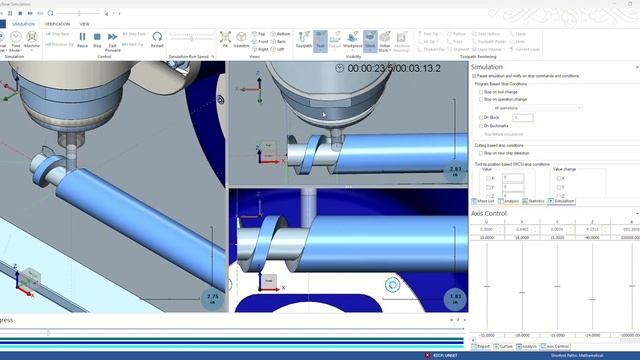Open the Report tab at bottom

pyautogui.click(x=481, y=347)
